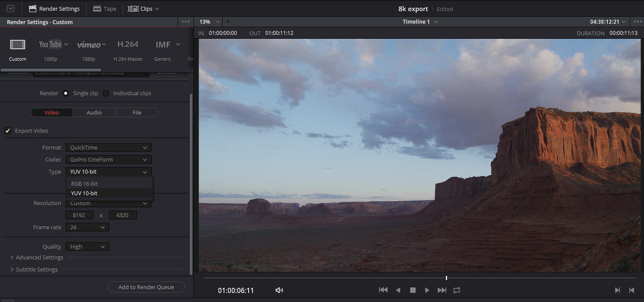Select the Custom render preset
Image resolution: width=644 pixels, height=302 pixels.
click(18, 50)
